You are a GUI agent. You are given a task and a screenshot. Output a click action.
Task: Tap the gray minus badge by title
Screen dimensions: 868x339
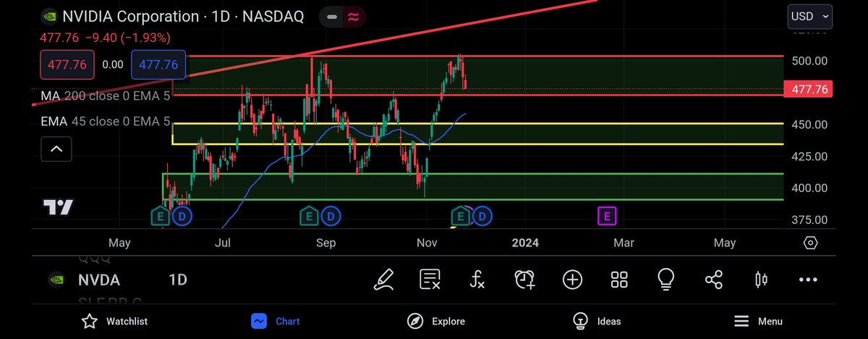click(331, 16)
